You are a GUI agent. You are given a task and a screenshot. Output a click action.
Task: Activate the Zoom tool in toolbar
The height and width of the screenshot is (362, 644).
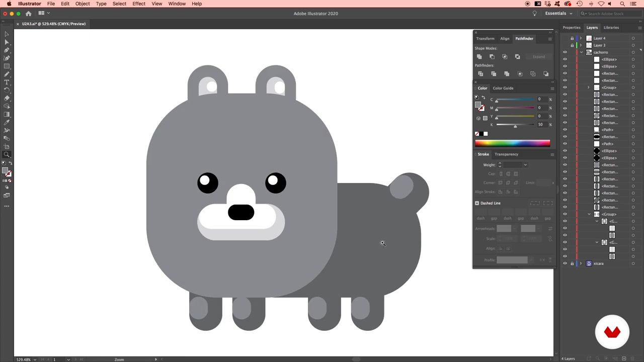[7, 155]
